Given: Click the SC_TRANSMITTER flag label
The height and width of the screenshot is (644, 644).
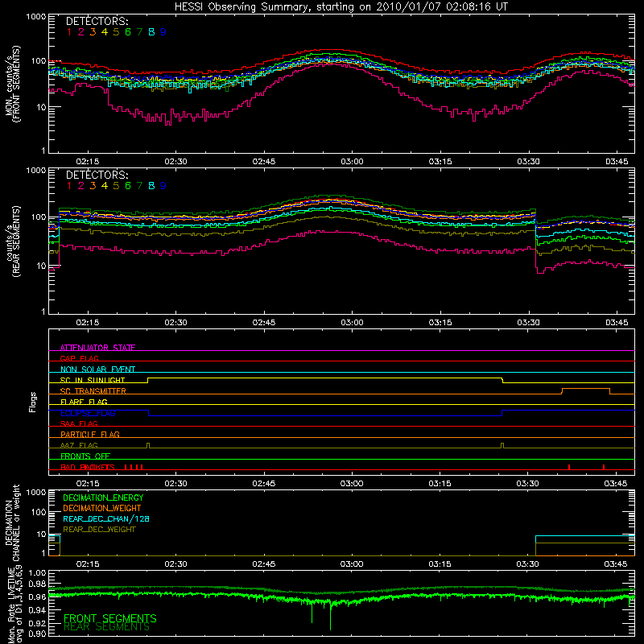Looking at the screenshot, I should [93, 390].
